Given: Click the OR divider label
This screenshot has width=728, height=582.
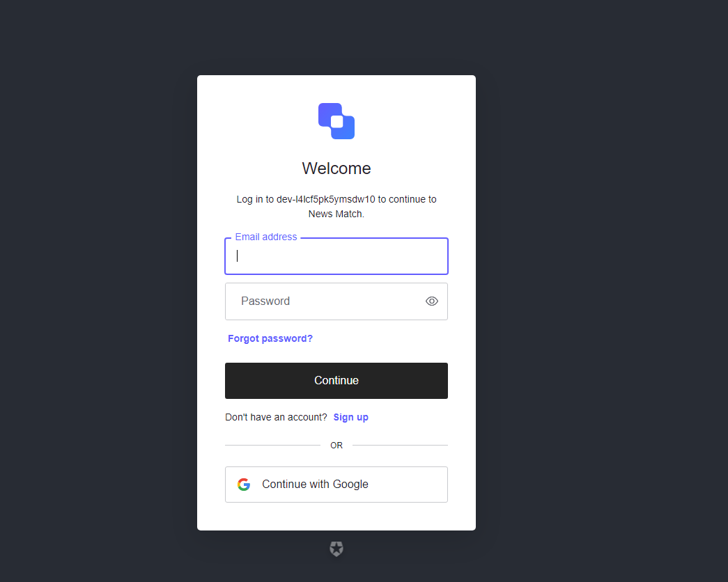Looking at the screenshot, I should coord(336,446).
